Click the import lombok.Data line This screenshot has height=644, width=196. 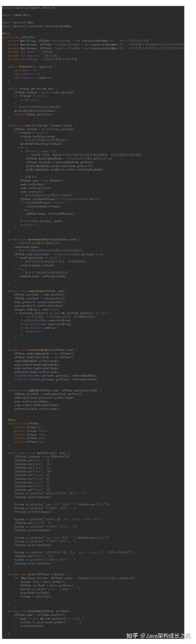pos(16,15)
